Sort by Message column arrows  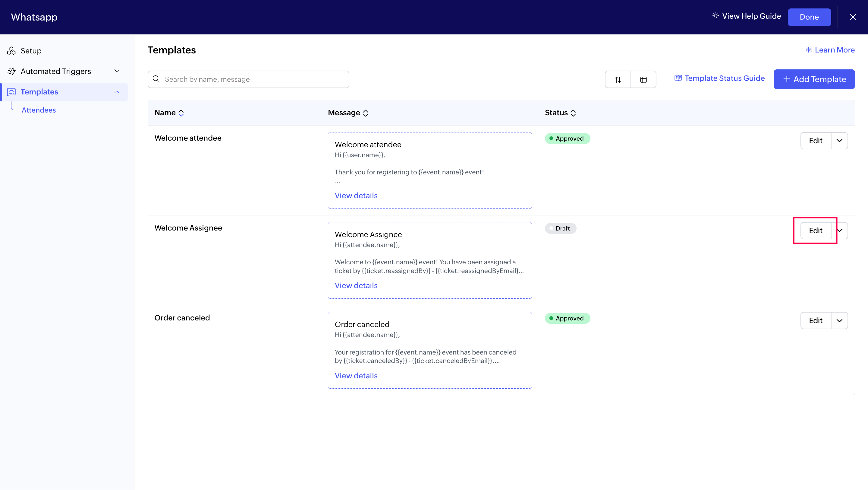366,113
